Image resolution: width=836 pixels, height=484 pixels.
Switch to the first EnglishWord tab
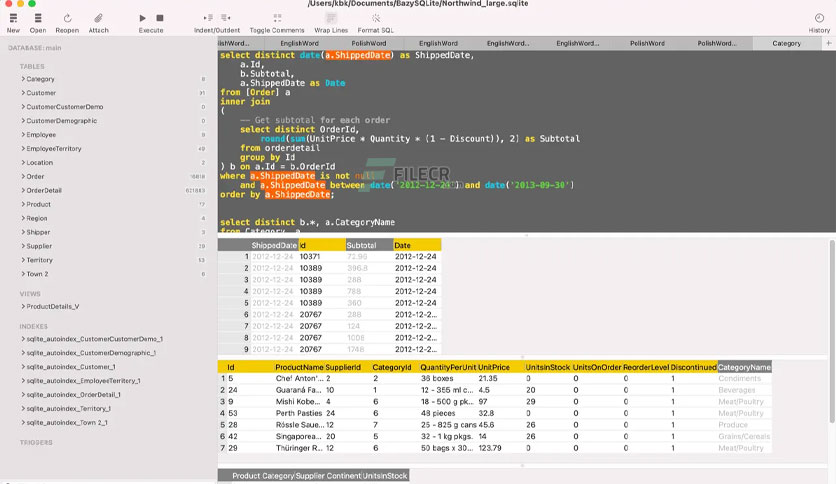click(300, 43)
